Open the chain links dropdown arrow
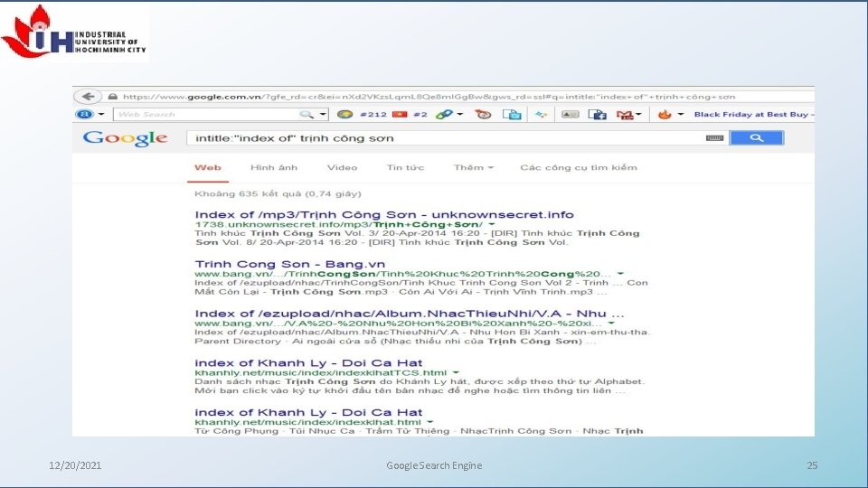868x488 pixels. tap(460, 115)
